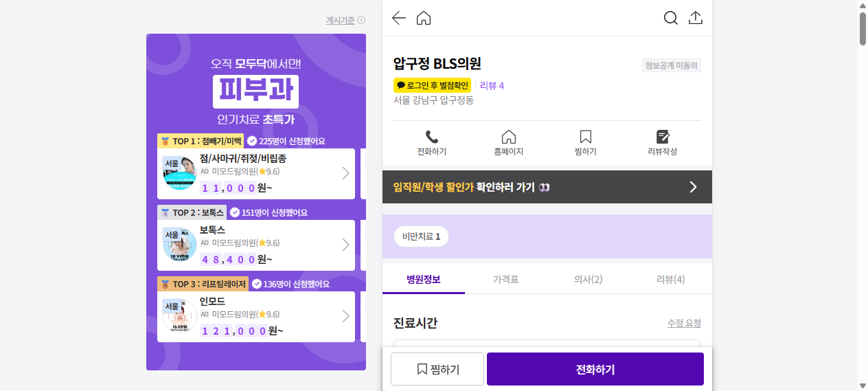Image resolution: width=868 pixels, height=391 pixels.
Task: Switch to the 의사(2) tab
Action: (x=588, y=279)
